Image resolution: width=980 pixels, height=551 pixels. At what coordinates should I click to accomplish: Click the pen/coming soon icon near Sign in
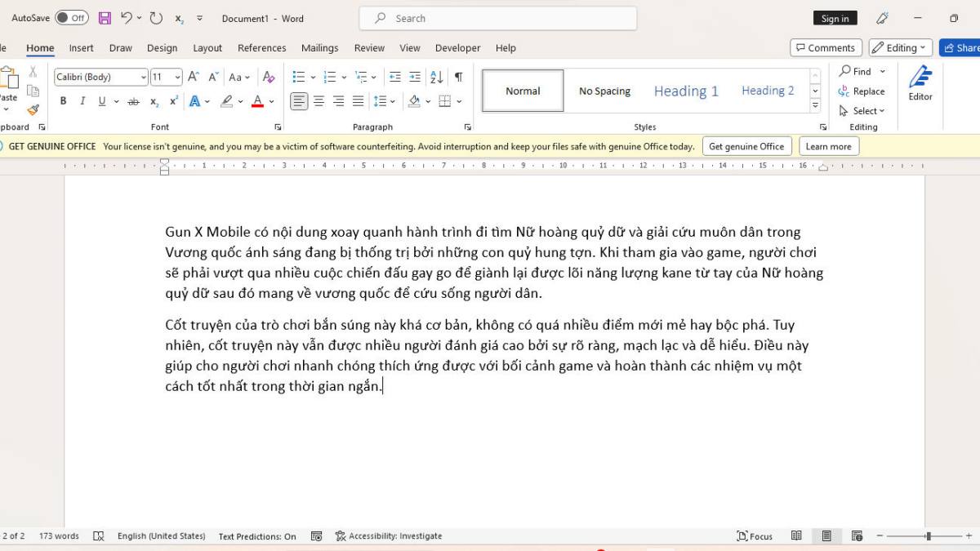pyautogui.click(x=882, y=18)
